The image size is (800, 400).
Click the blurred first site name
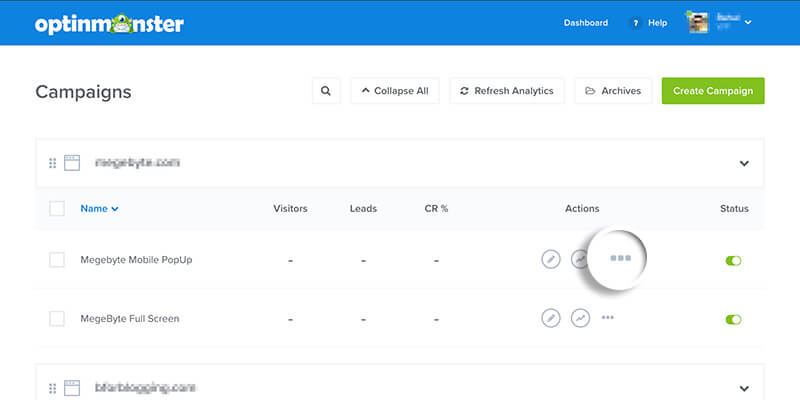coord(137,163)
